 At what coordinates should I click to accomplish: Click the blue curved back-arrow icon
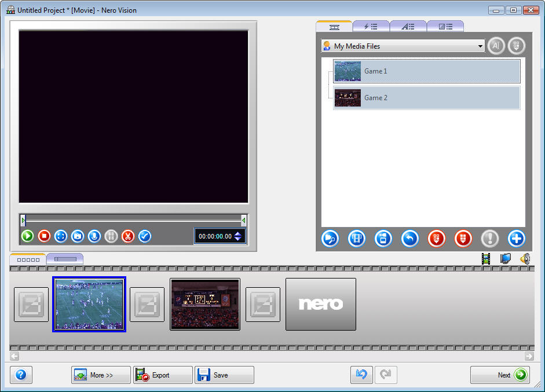(x=410, y=239)
